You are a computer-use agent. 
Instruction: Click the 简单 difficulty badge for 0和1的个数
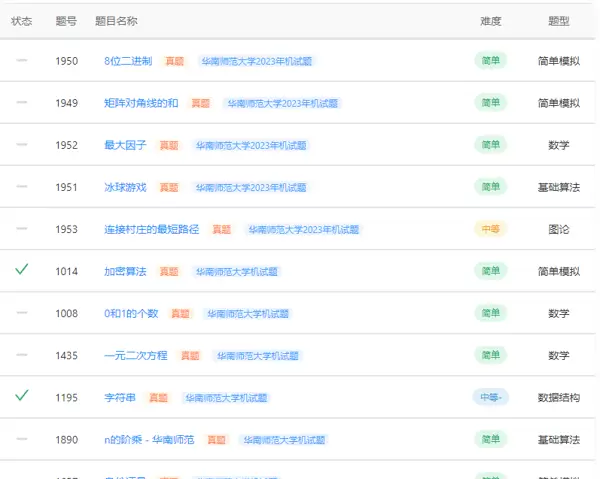coord(490,313)
